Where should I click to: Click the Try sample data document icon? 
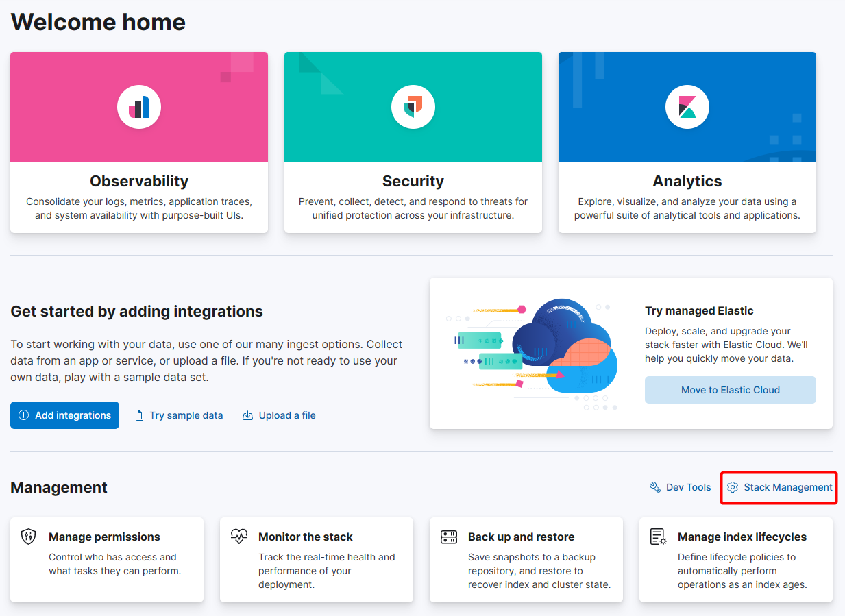pos(138,415)
